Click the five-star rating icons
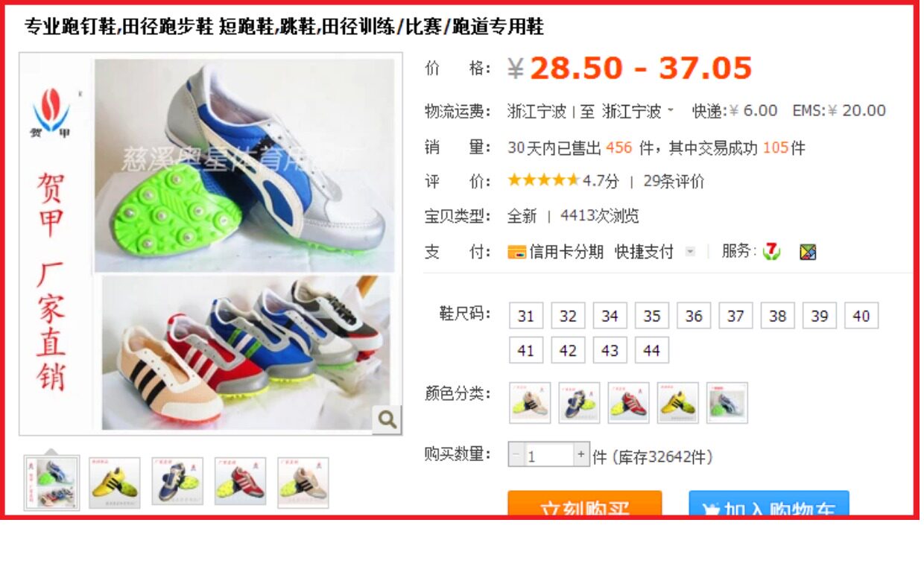The image size is (924, 581). pyautogui.click(x=543, y=180)
